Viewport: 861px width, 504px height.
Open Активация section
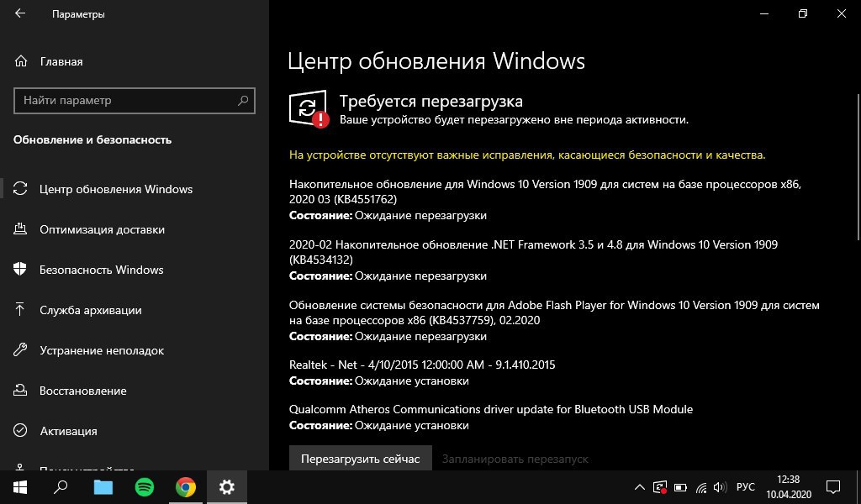click(x=69, y=431)
